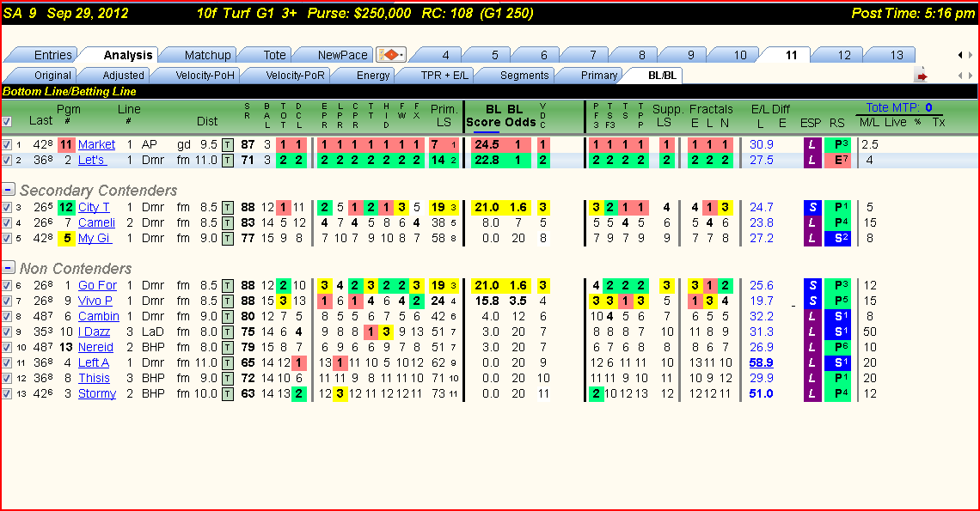Click the S1 running style badge for Cambin
This screenshot has width=980, height=511.
[837, 317]
